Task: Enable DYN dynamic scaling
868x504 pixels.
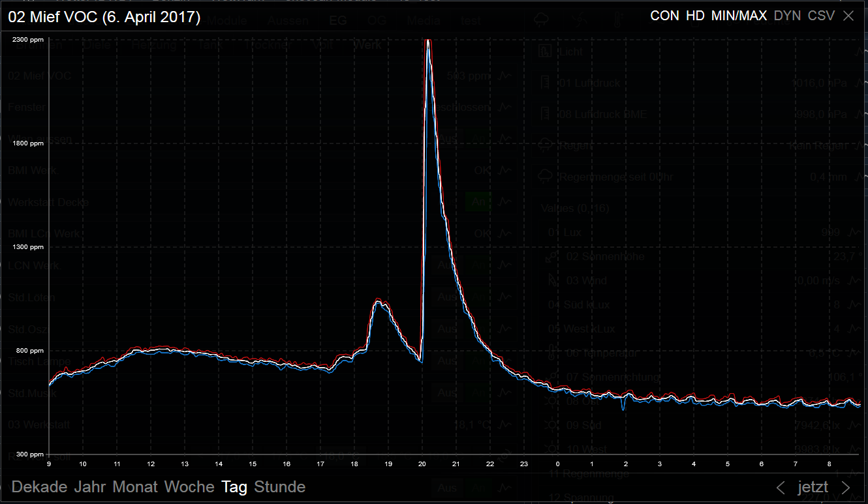Action: (787, 16)
